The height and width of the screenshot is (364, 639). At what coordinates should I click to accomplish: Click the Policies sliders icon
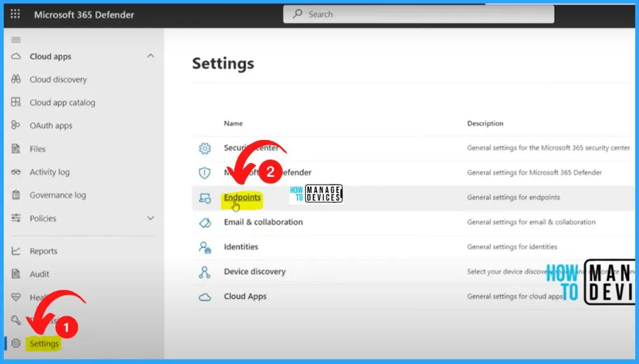pyautogui.click(x=16, y=218)
